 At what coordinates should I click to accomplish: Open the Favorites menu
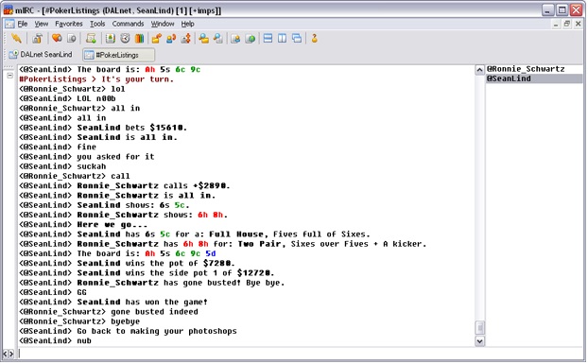pyautogui.click(x=69, y=24)
